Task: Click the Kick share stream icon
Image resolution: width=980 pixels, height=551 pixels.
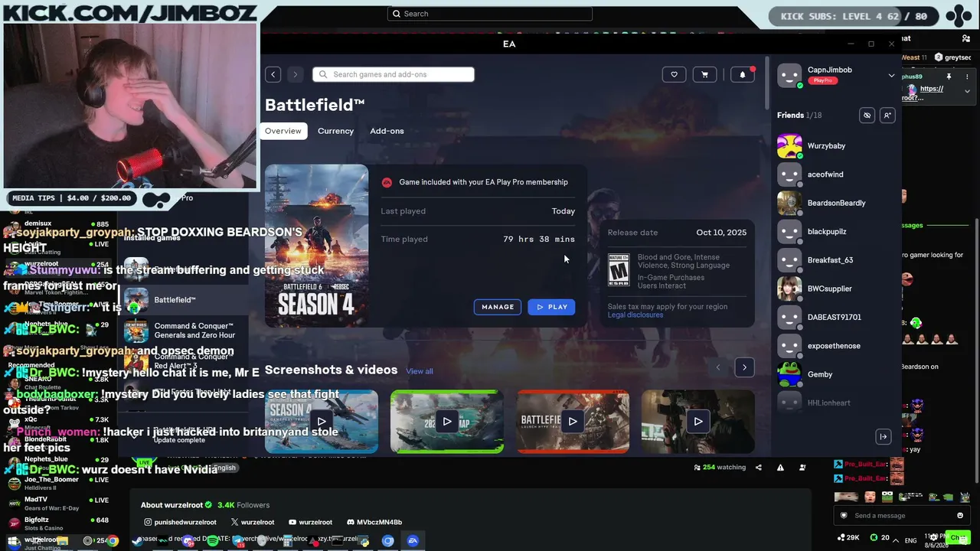Action: [x=759, y=468]
